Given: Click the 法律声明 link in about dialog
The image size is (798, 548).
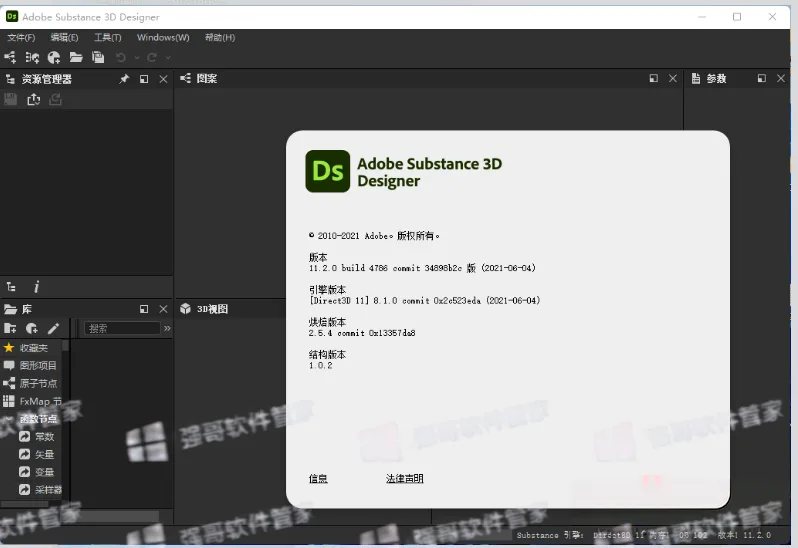Looking at the screenshot, I should click(405, 479).
